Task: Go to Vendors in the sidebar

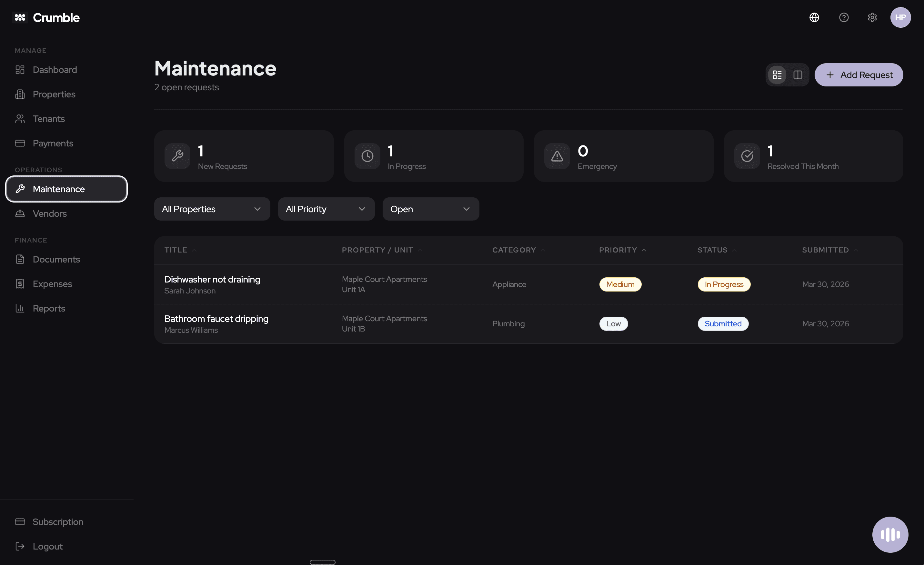Action: pyautogui.click(x=49, y=213)
